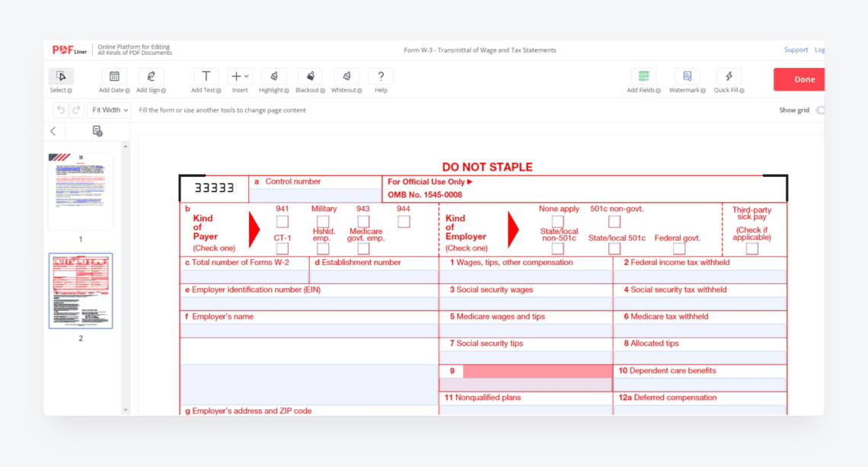
Task: Click the Undo arrow
Action: pyautogui.click(x=60, y=110)
